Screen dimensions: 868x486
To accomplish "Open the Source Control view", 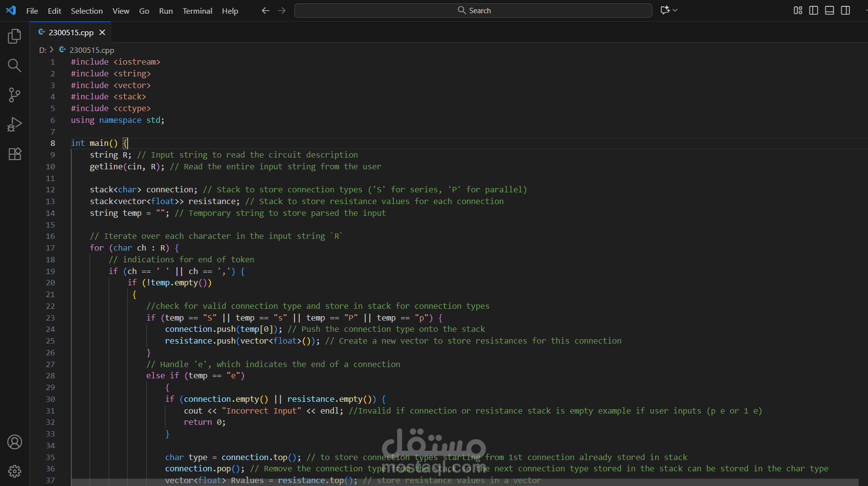I will click(15, 95).
